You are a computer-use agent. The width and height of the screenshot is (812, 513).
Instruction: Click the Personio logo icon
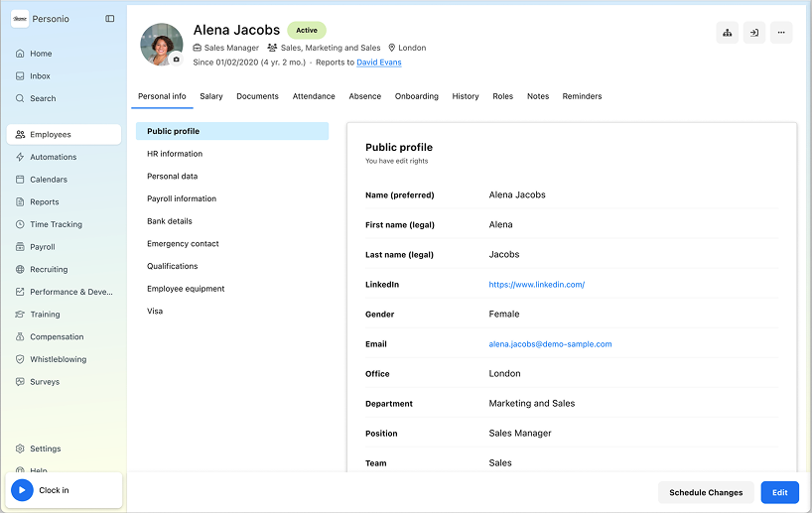click(x=20, y=19)
